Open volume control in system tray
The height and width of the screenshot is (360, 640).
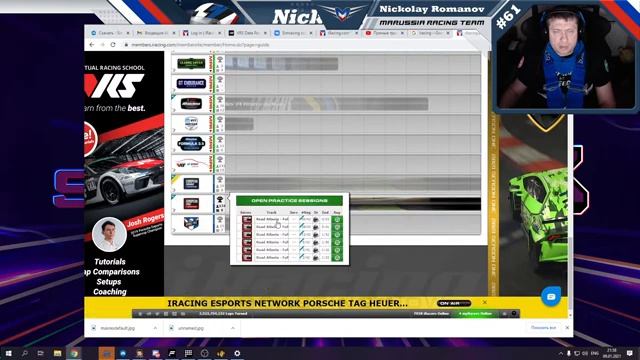(x=585, y=353)
